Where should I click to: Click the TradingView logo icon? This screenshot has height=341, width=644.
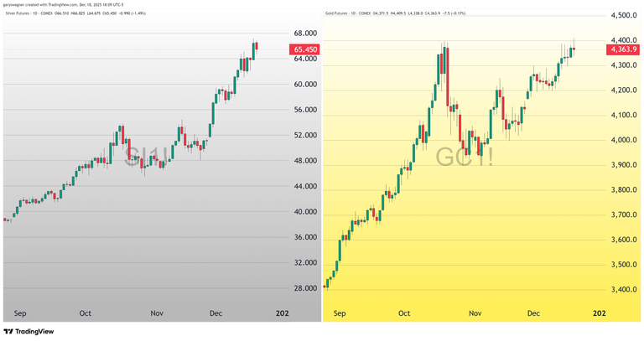pos(8,332)
